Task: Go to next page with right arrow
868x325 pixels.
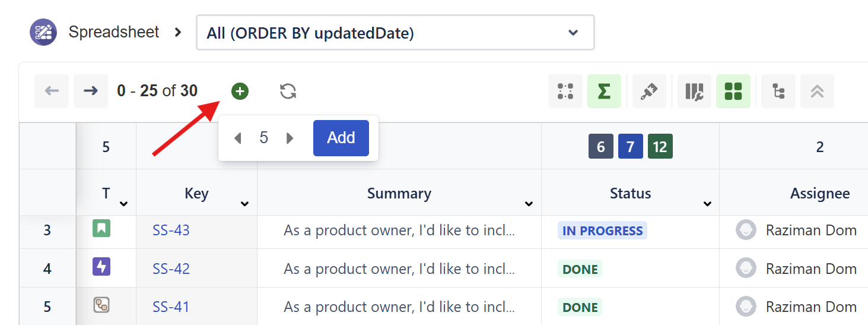Action: [91, 91]
